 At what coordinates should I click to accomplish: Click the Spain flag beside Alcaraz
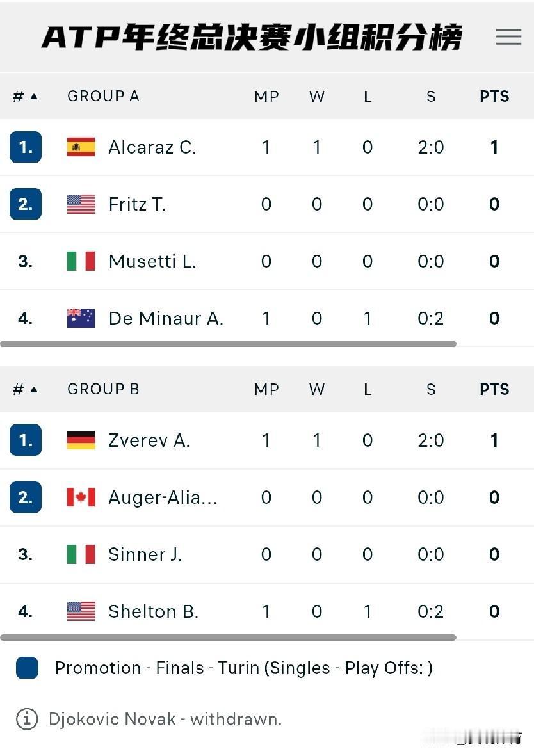tap(81, 147)
